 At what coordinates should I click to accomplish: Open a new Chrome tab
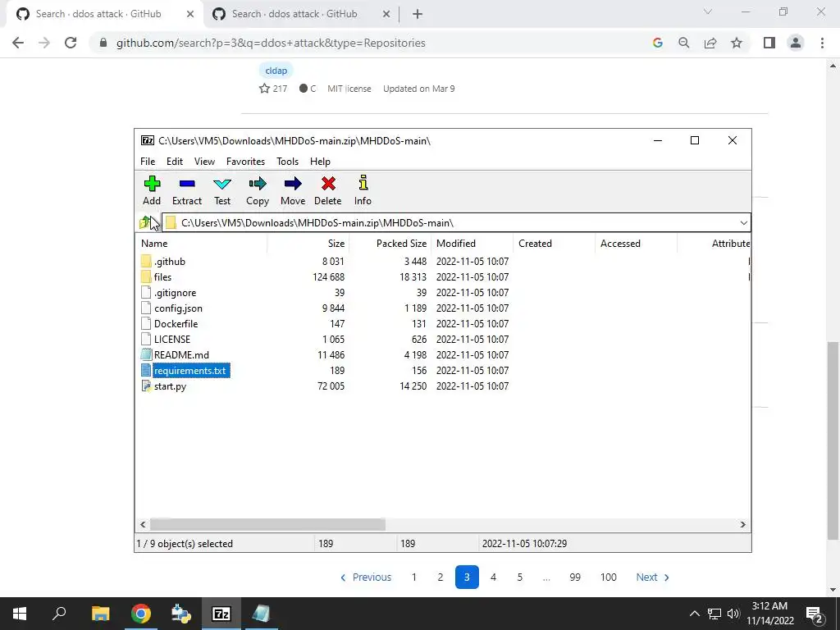coord(418,14)
